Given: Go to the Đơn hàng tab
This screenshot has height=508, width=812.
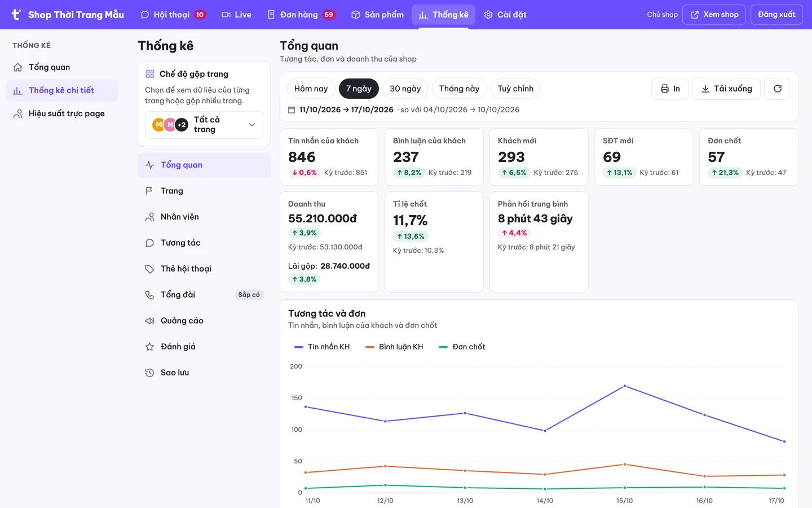Looking at the screenshot, I should pyautogui.click(x=301, y=15).
